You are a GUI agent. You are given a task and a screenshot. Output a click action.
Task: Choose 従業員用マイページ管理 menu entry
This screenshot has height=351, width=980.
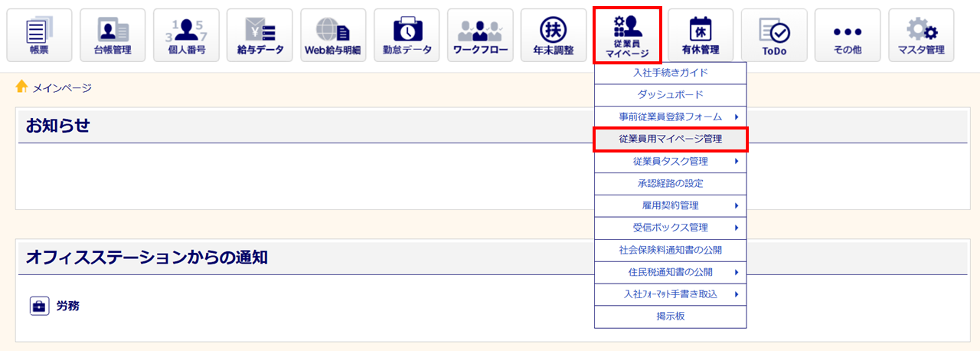click(671, 139)
